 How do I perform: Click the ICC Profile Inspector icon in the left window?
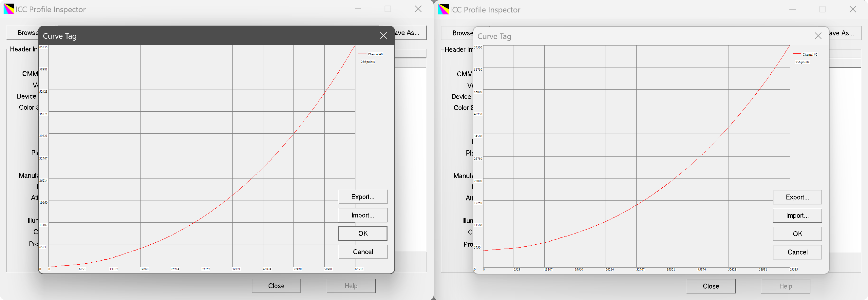click(x=9, y=9)
